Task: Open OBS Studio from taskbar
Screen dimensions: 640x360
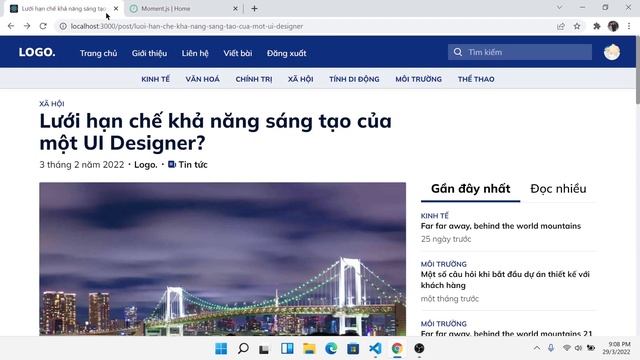Action: (x=419, y=349)
